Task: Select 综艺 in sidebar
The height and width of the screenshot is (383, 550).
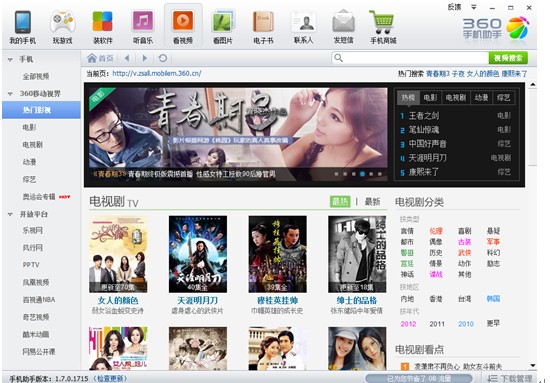Action: click(x=29, y=179)
